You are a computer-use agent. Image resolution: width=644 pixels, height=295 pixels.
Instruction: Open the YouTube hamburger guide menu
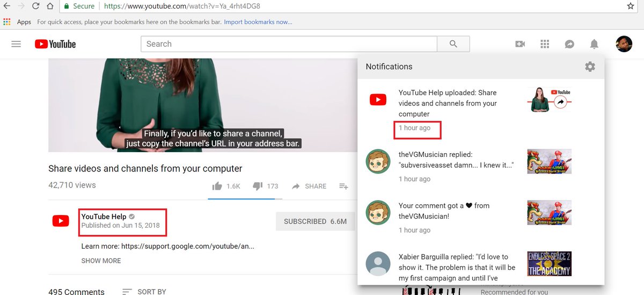coord(16,44)
